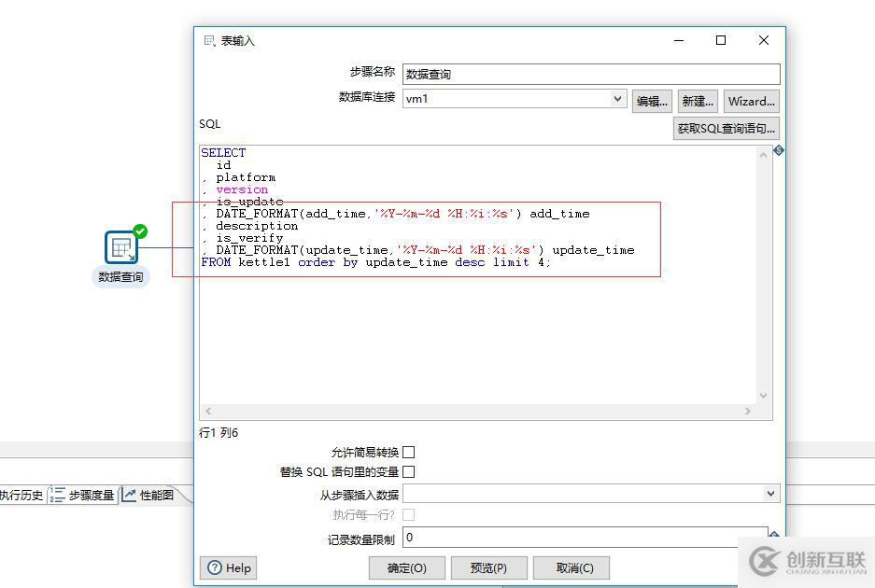Image resolution: width=875 pixels, height=588 pixels.
Task: Click the up stepper arrow beside 记录数量限制
Action: [775, 532]
